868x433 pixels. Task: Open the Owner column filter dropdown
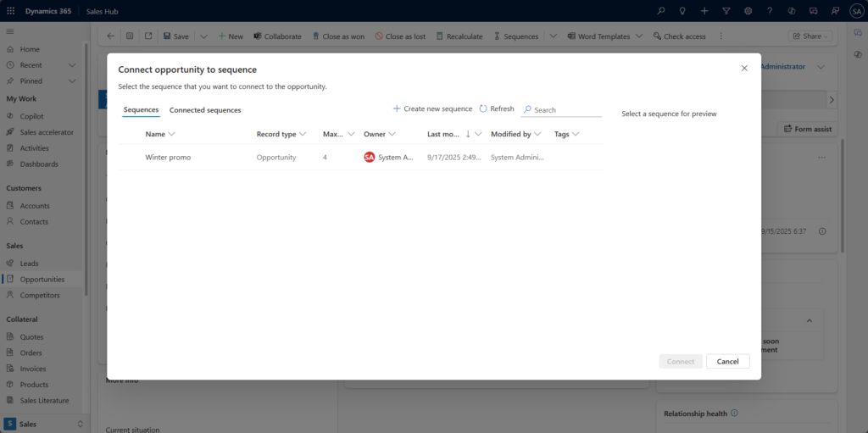pos(392,134)
